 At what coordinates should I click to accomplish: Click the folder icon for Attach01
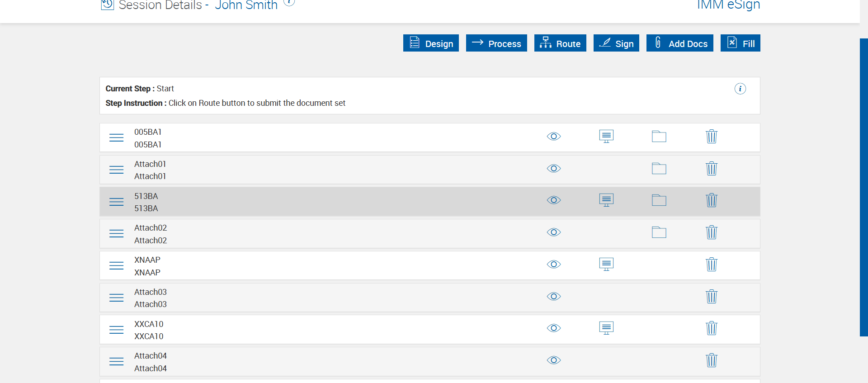point(659,169)
